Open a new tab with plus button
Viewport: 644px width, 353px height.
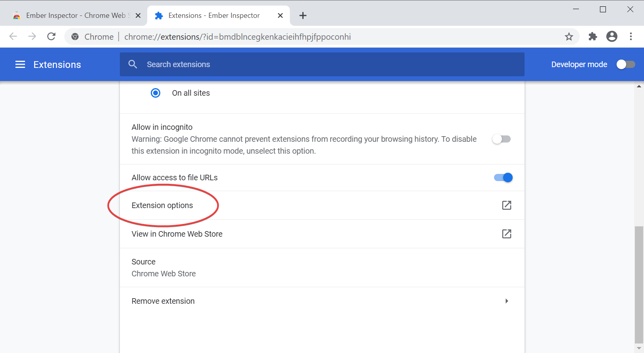303,15
